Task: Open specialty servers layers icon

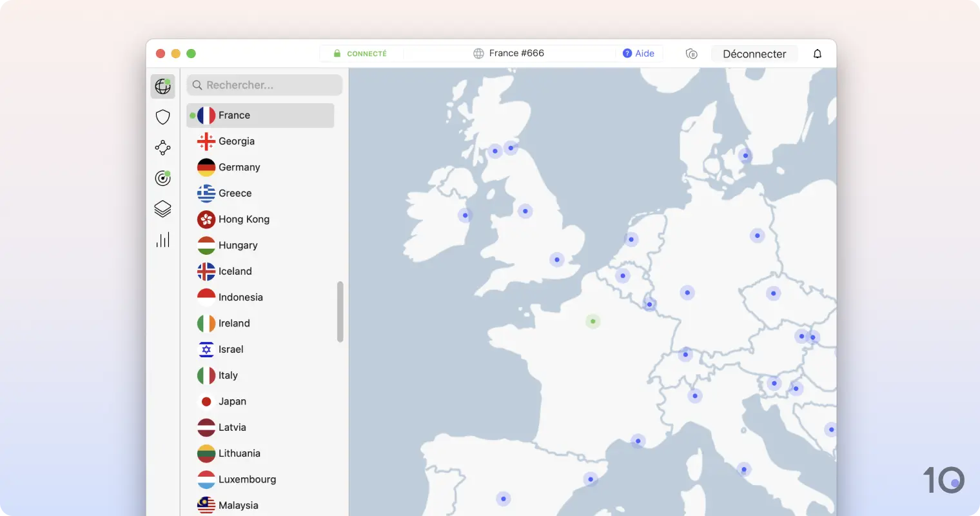Action: tap(162, 208)
